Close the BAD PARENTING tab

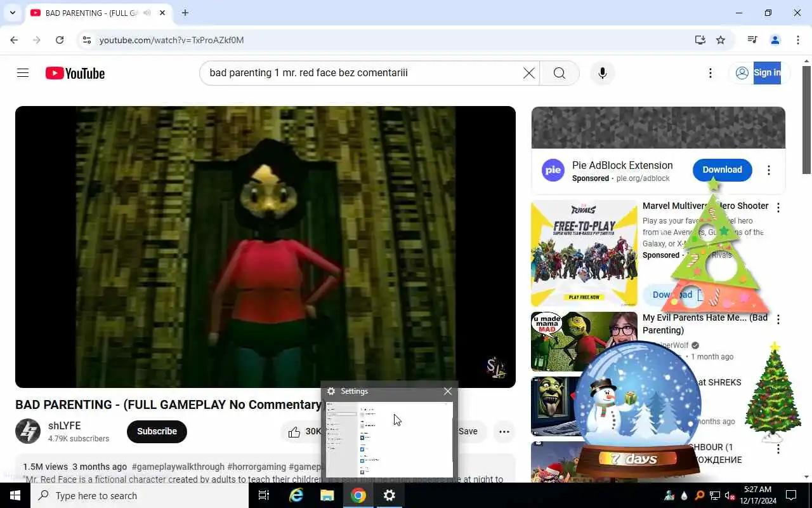point(163,13)
